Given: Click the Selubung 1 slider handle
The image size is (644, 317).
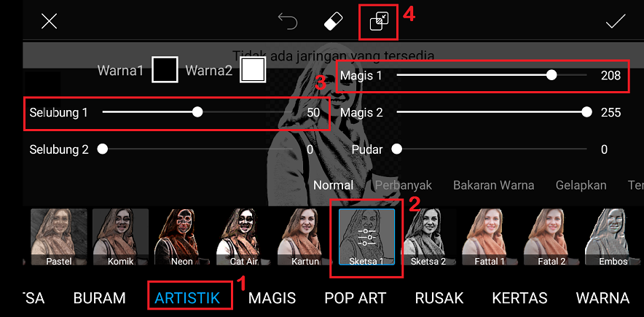Looking at the screenshot, I should 197,112.
